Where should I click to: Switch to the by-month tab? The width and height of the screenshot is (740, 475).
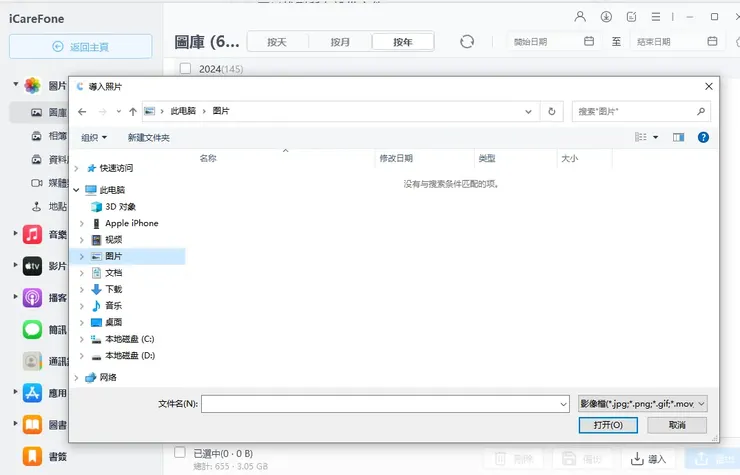click(340, 42)
